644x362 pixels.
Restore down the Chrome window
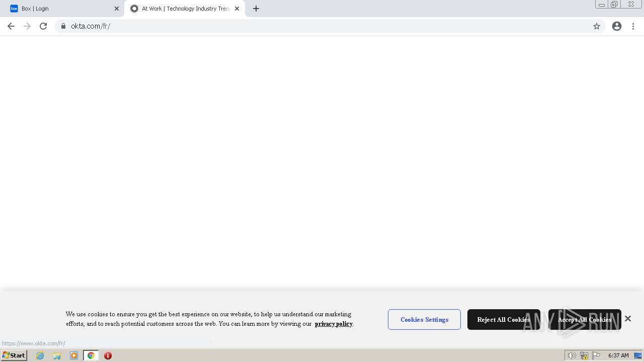[x=614, y=4]
